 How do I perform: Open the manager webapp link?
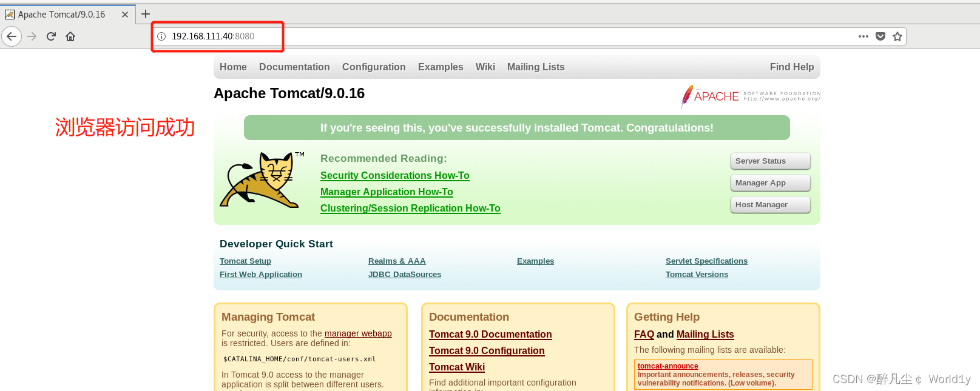click(358, 334)
